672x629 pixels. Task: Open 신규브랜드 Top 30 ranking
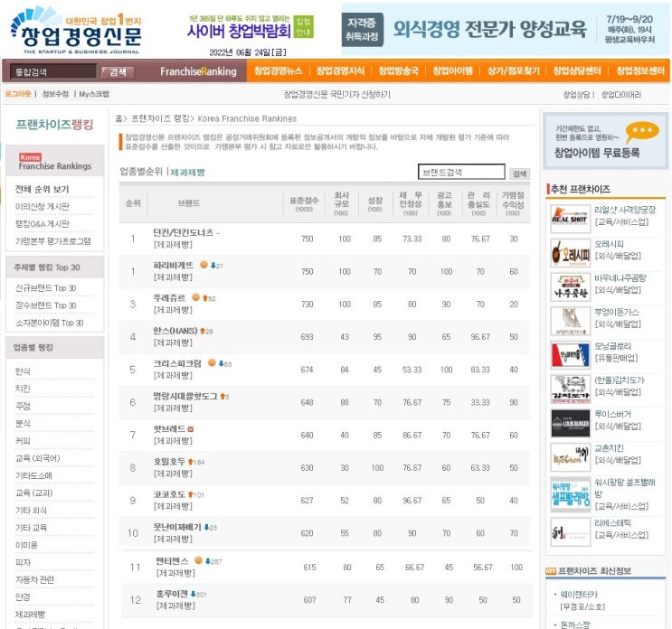(x=45, y=288)
